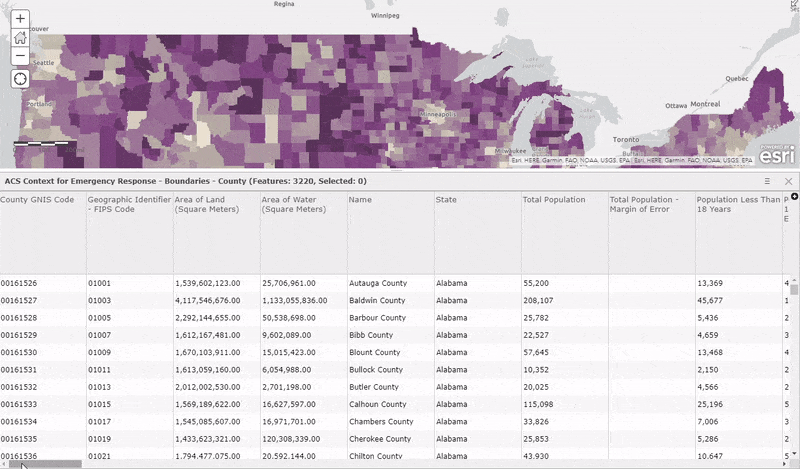Click Toronto label on the map
The height and width of the screenshot is (469, 800).
tap(626, 139)
